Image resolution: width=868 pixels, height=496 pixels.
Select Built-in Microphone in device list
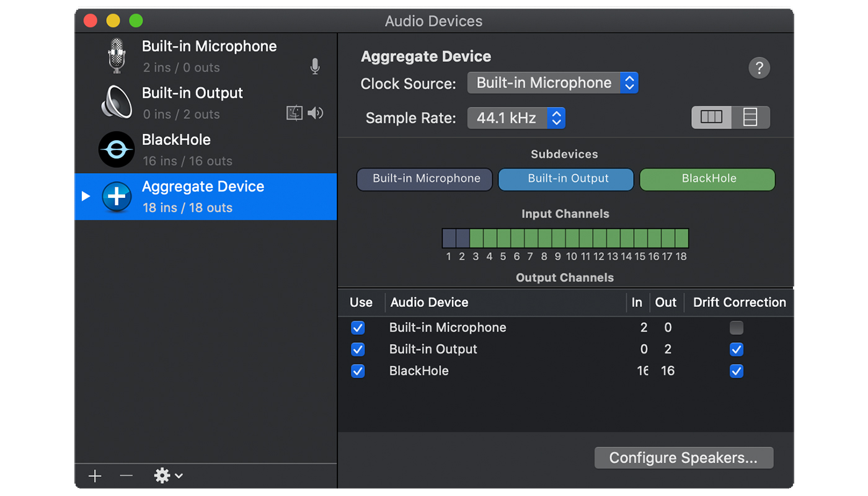tap(206, 56)
